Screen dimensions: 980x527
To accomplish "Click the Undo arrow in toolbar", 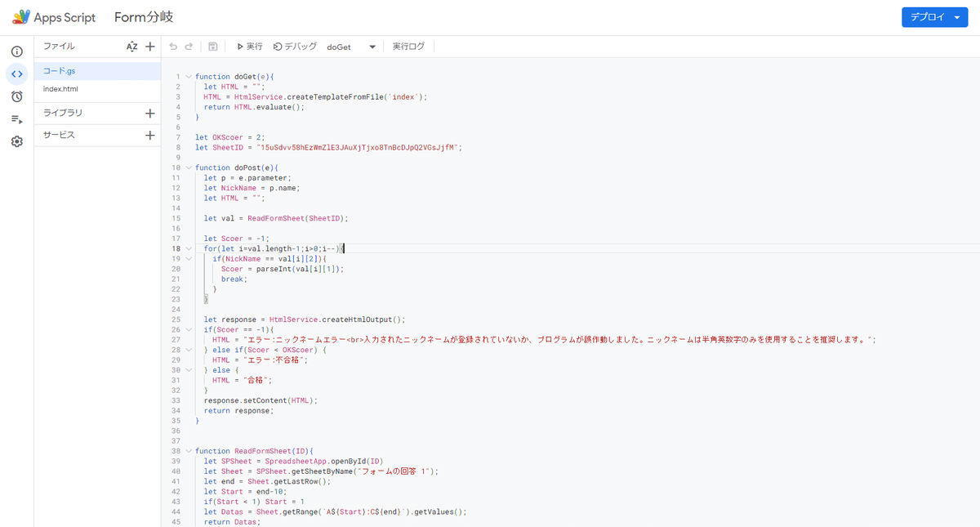I will (x=173, y=47).
